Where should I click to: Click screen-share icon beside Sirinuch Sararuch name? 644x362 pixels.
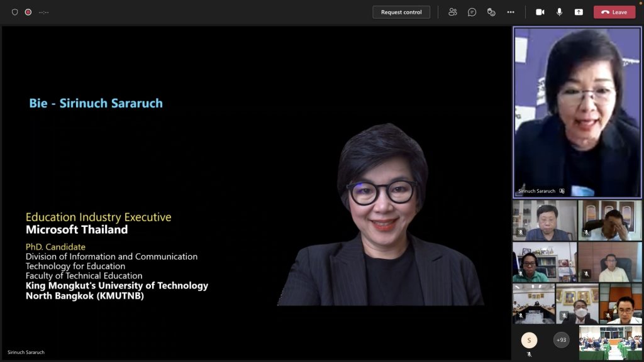pos(562,190)
